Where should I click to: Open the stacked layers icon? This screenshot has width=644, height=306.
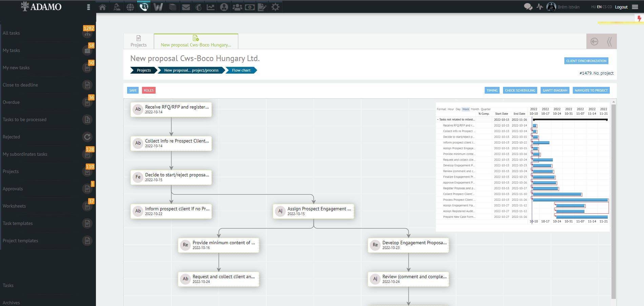(173, 7)
